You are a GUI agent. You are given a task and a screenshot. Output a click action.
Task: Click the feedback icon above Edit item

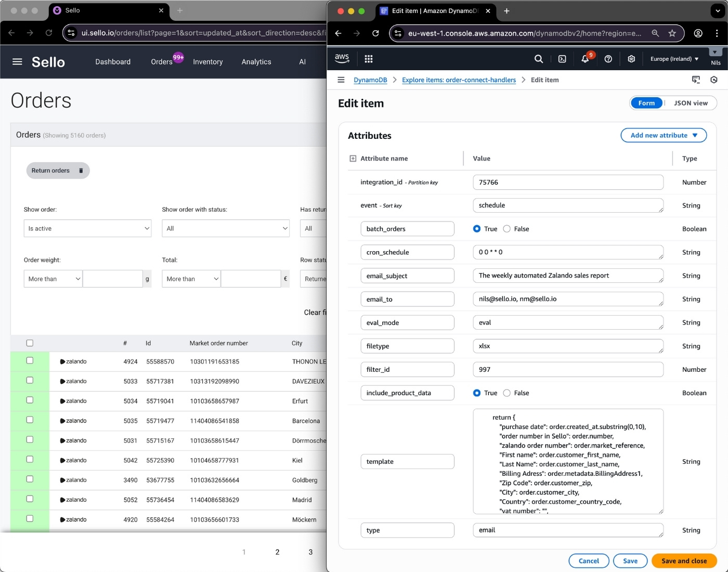696,80
